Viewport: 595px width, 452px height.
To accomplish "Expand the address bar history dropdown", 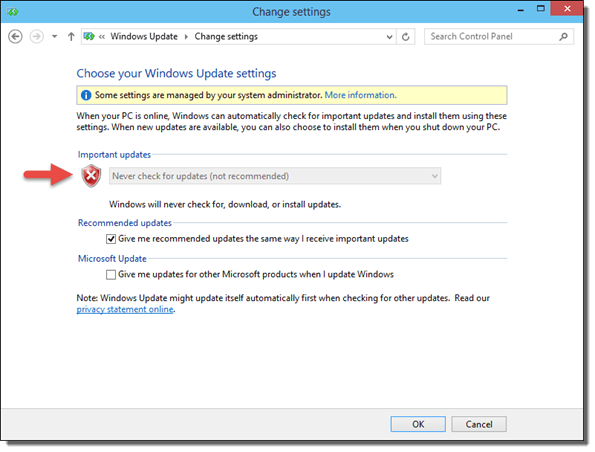I will pos(389,37).
